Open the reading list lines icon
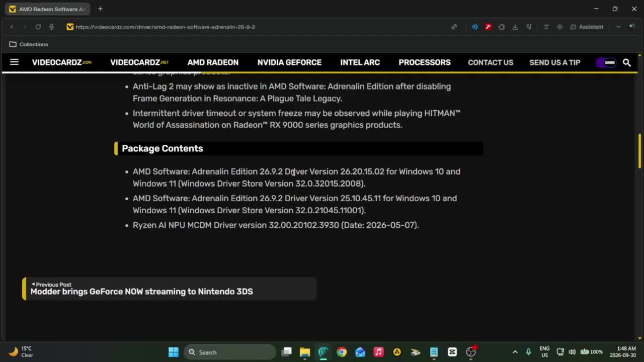This screenshot has width=644, height=362. [x=546, y=27]
